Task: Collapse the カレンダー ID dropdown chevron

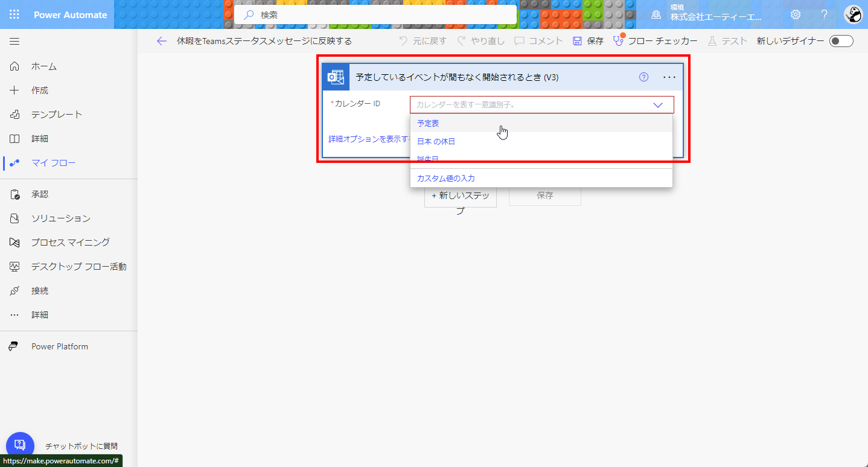Action: pyautogui.click(x=658, y=105)
